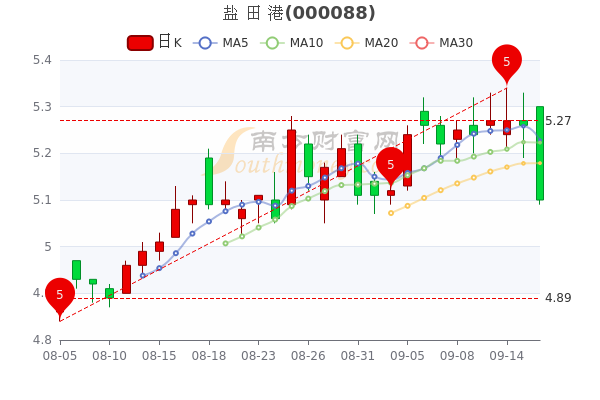The image size is (600, 400).
Task: Click the 08-18 x-axis date label
Action: click(x=209, y=356)
